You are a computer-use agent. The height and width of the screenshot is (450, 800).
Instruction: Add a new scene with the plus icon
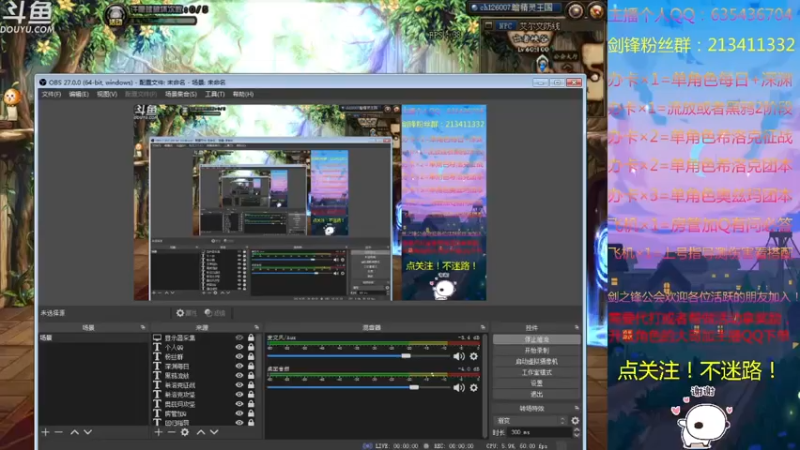45,432
